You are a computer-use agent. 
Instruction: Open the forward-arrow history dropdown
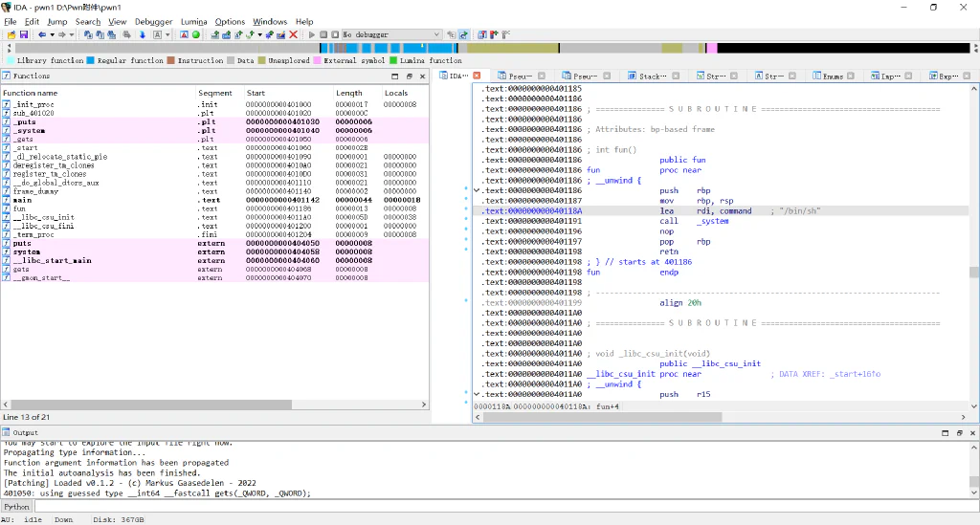pos(72,35)
